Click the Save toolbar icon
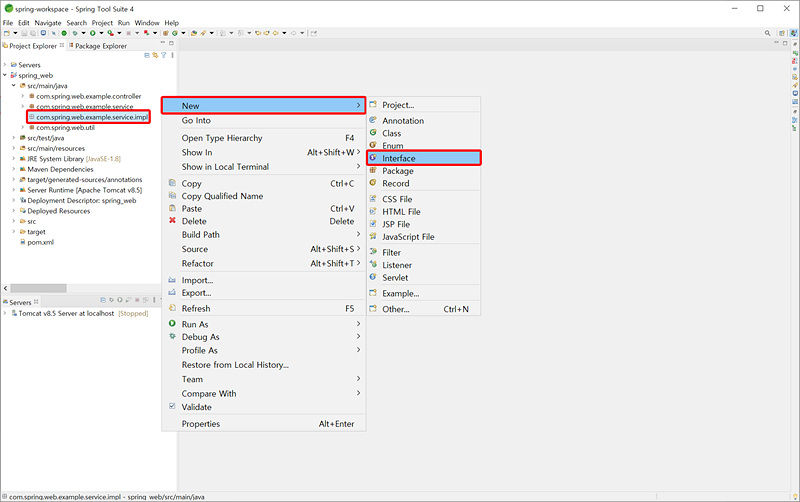 (24, 33)
